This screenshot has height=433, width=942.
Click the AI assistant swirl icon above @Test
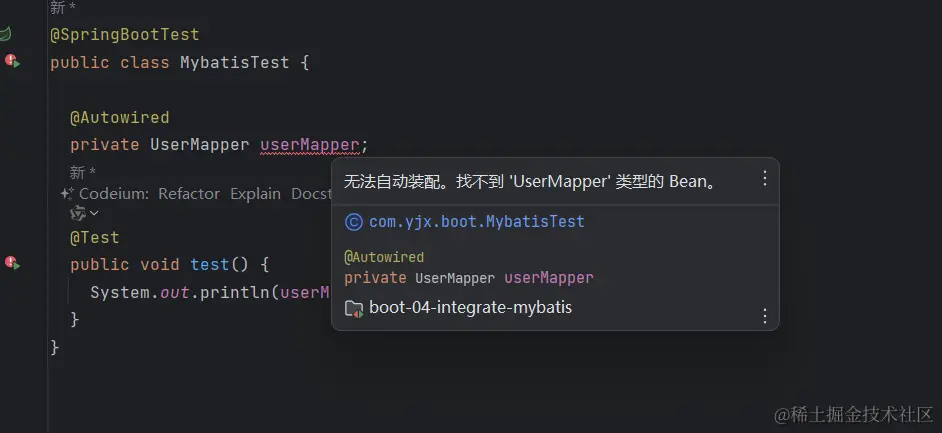click(78, 213)
